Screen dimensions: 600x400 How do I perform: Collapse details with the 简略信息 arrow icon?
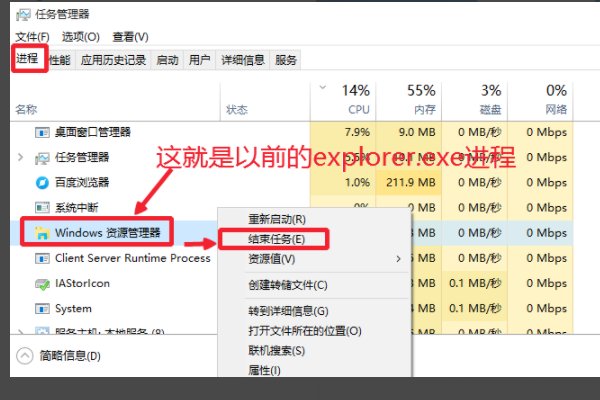click(x=25, y=355)
